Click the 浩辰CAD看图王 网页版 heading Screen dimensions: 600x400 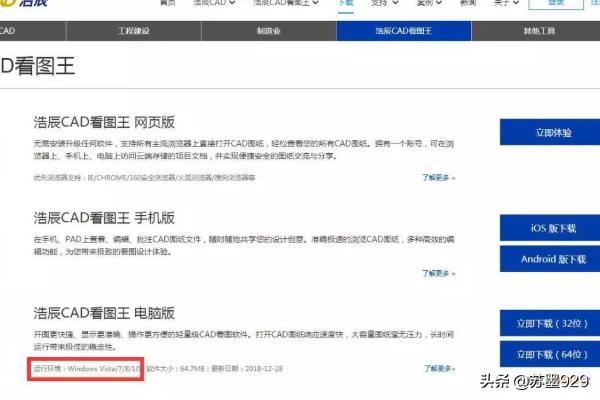104,122
